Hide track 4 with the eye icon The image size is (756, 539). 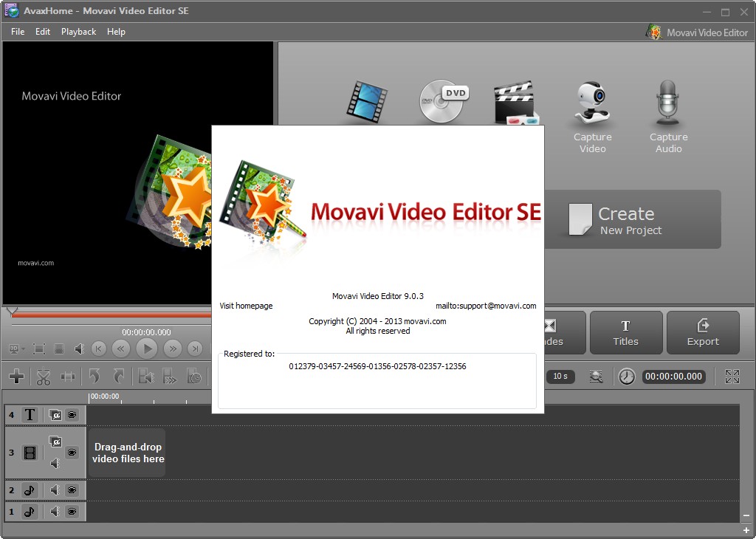pos(72,415)
